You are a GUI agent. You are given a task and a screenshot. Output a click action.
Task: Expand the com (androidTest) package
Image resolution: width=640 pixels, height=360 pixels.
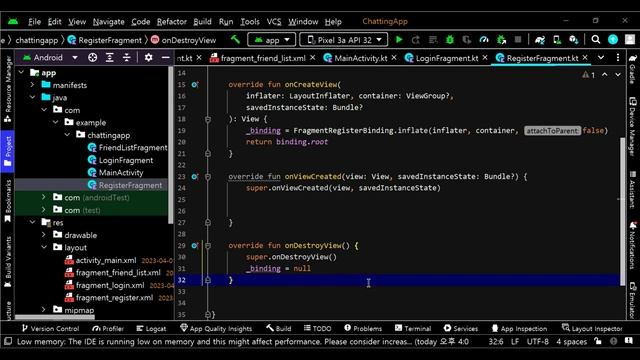(x=44, y=197)
